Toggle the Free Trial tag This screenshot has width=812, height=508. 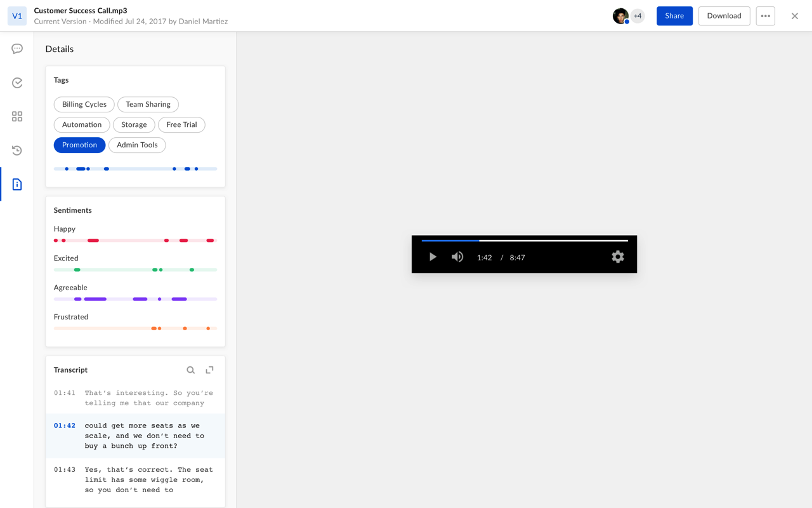181,124
